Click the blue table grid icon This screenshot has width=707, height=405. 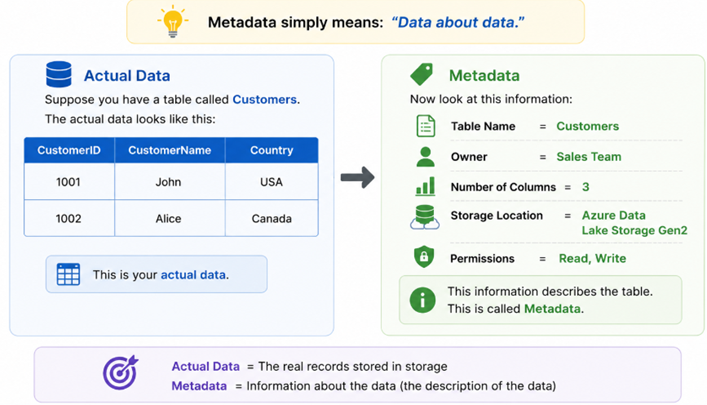(69, 274)
